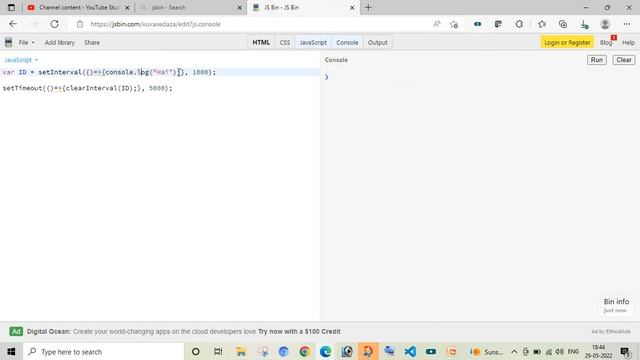The height and width of the screenshot is (360, 640).
Task: Open the File dropdown menu
Action: (x=27, y=42)
